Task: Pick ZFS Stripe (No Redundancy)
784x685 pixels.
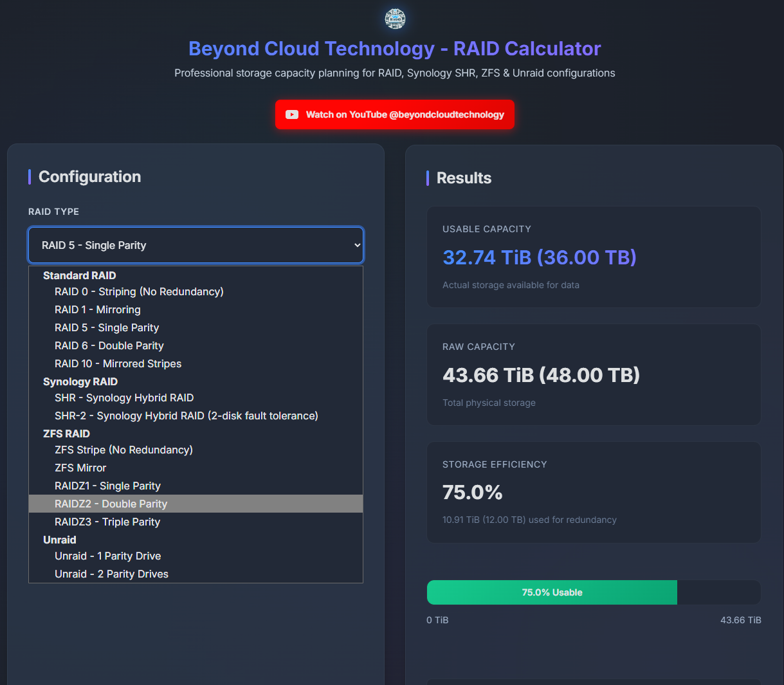Action: pyautogui.click(x=123, y=450)
